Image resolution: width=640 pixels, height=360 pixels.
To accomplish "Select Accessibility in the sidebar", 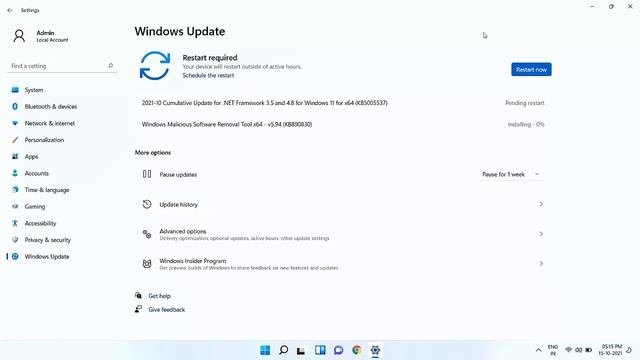I will (61, 223).
